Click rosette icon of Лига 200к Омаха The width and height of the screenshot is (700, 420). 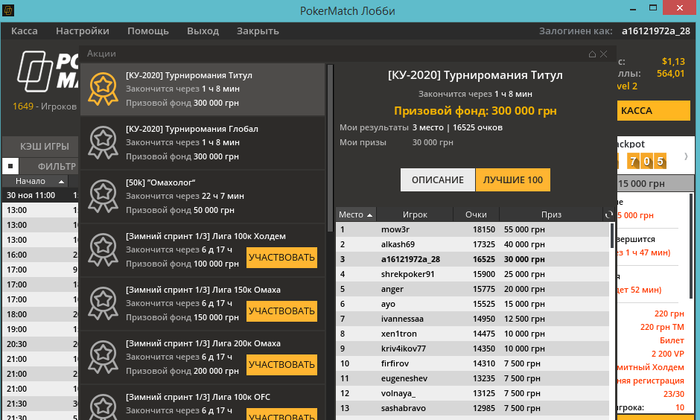pyautogui.click(x=103, y=357)
